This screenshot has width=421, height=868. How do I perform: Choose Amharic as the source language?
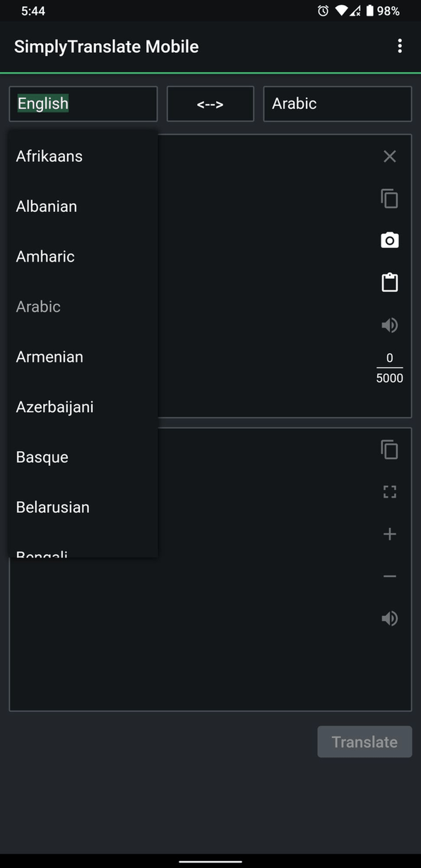click(45, 257)
